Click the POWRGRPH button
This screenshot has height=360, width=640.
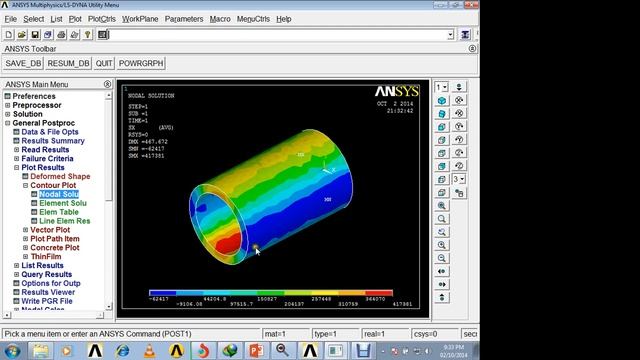141,63
